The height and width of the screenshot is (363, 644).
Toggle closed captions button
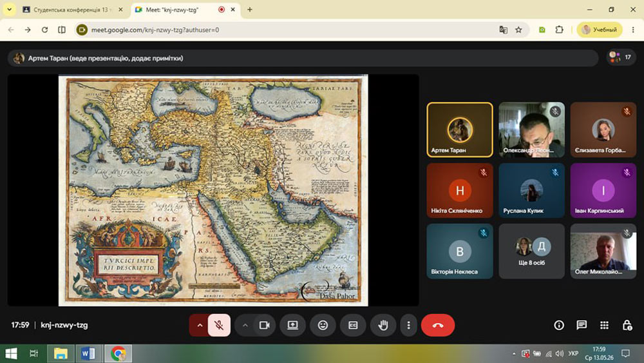pos(353,325)
